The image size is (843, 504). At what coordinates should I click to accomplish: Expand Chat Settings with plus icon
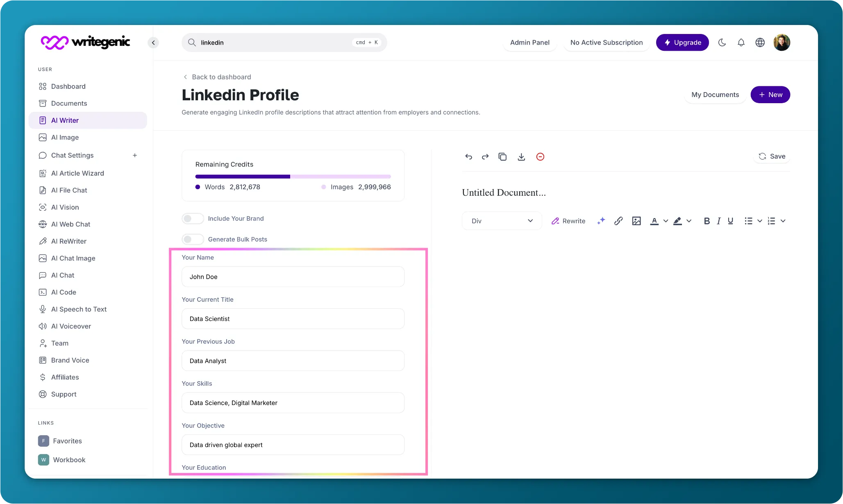point(135,156)
